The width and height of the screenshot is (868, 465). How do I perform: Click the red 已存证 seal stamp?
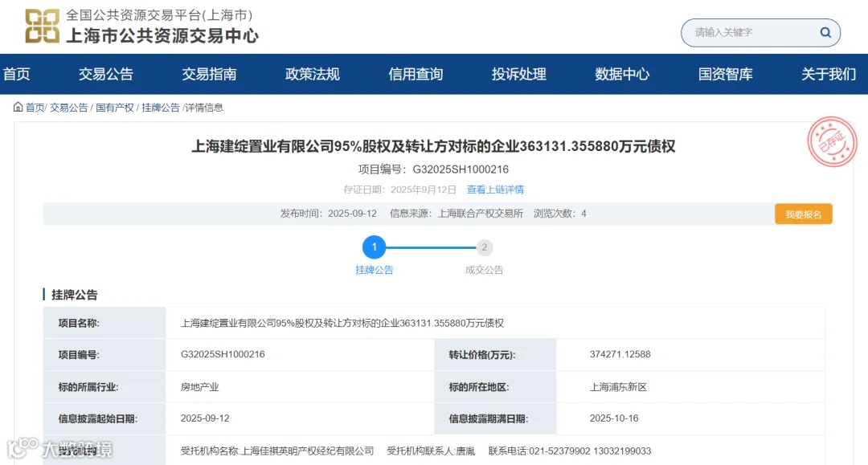coord(833,142)
